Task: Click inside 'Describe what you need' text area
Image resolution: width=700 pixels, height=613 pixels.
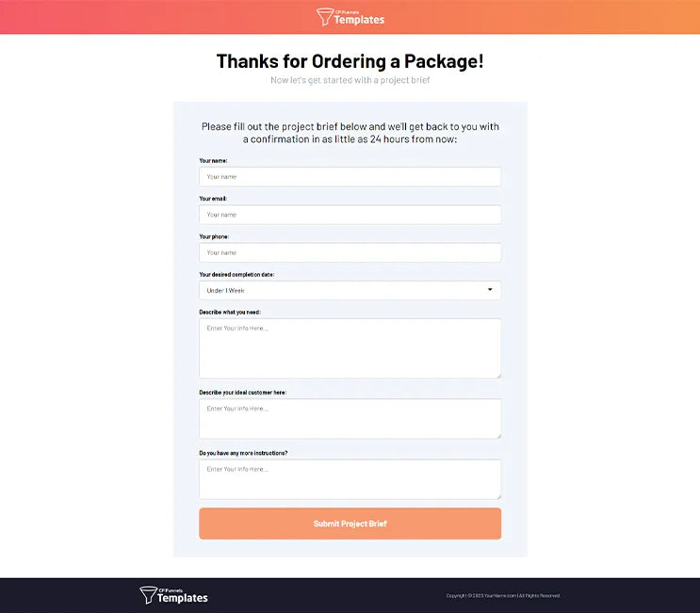Action: pyautogui.click(x=350, y=348)
